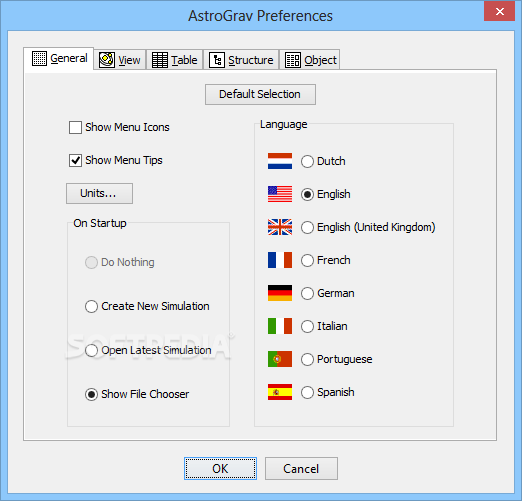Click the Dutch flag icon

(x=280, y=161)
